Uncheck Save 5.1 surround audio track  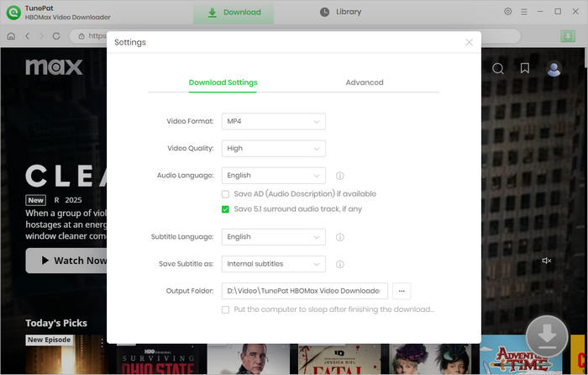[225, 209]
